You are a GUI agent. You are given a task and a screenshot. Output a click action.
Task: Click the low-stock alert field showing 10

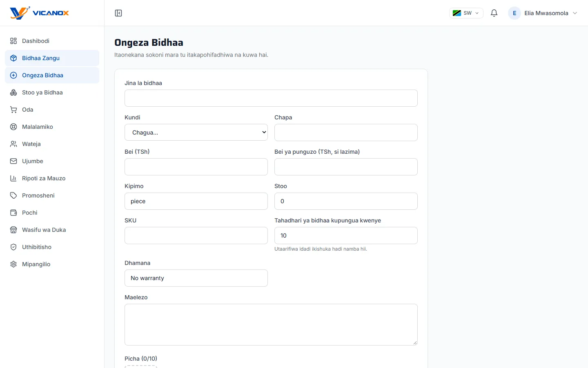tap(346, 236)
